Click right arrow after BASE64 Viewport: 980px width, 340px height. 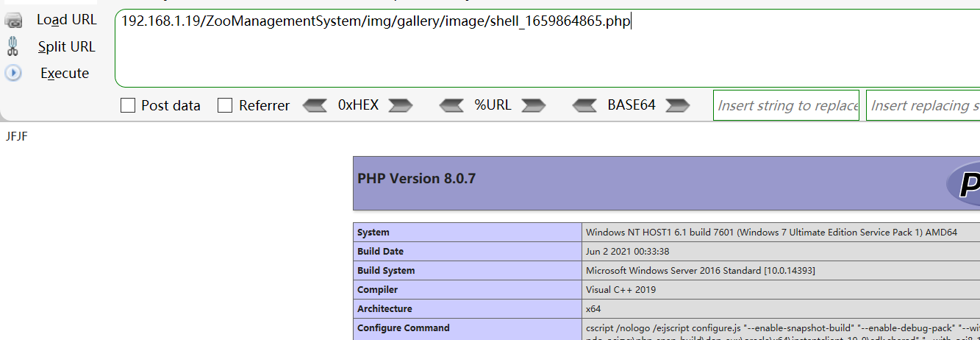(677, 105)
